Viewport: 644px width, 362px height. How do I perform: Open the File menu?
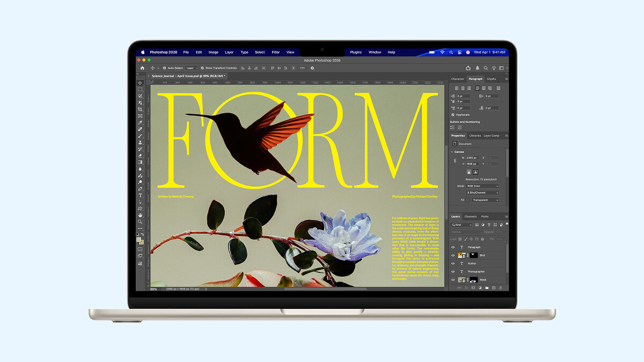coord(186,52)
